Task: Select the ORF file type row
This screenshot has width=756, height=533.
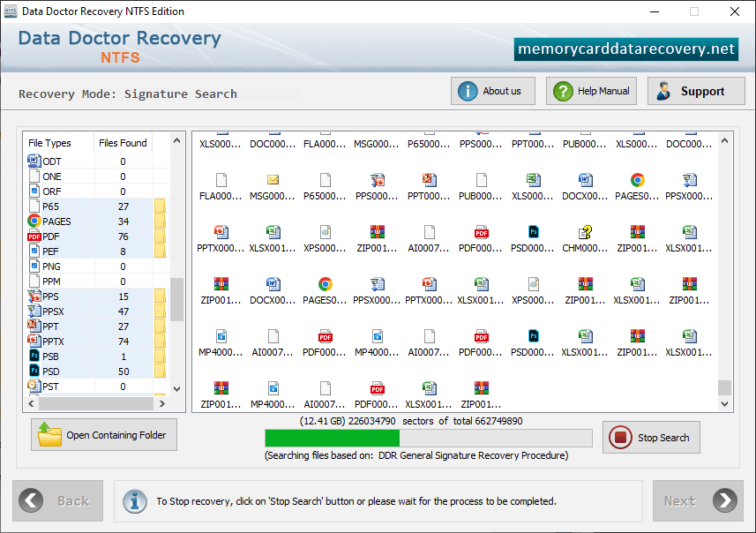Action: [x=96, y=191]
